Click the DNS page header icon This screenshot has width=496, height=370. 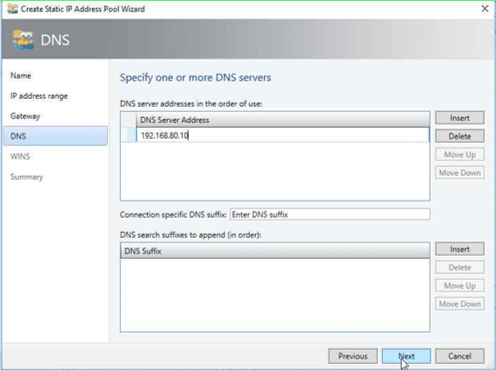[23, 40]
